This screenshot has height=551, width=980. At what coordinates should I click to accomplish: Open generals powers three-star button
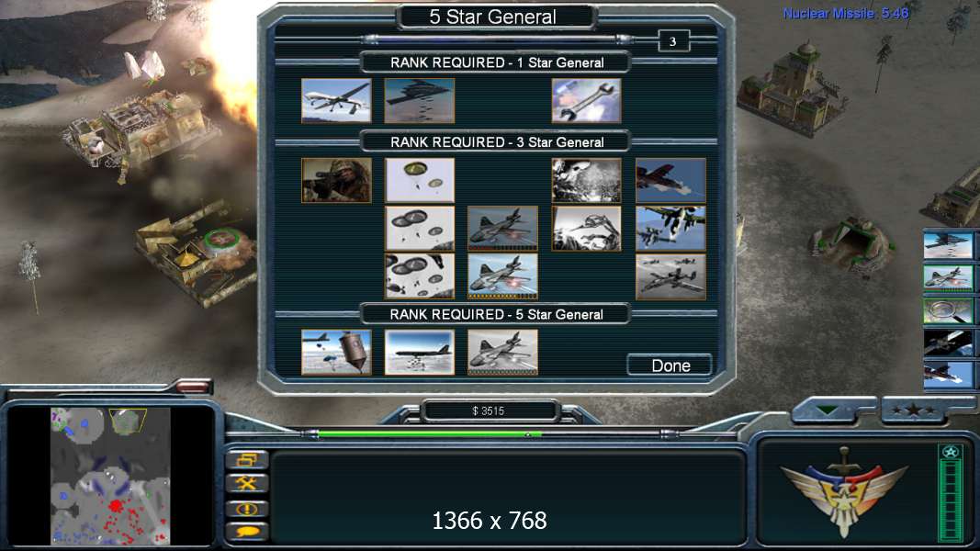point(915,410)
